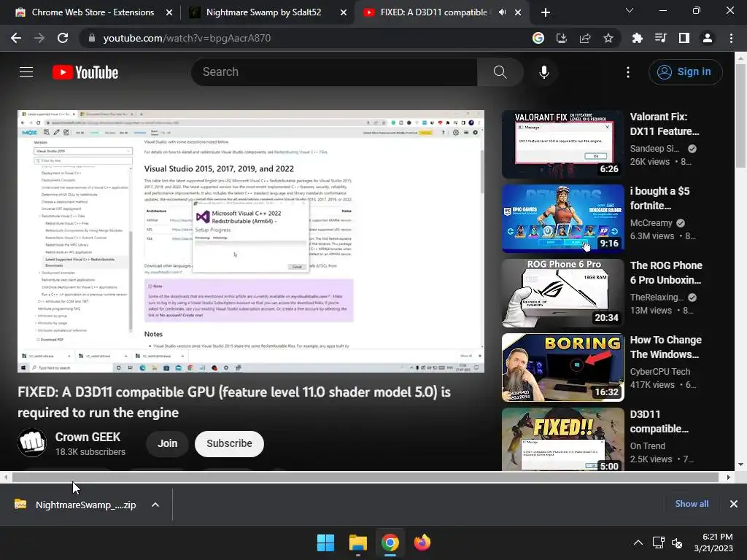Open the Chrome profile icon

click(708, 38)
